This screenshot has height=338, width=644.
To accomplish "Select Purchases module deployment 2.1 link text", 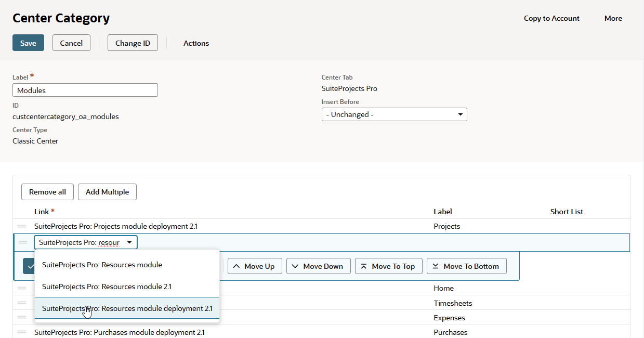I will click(x=120, y=332).
